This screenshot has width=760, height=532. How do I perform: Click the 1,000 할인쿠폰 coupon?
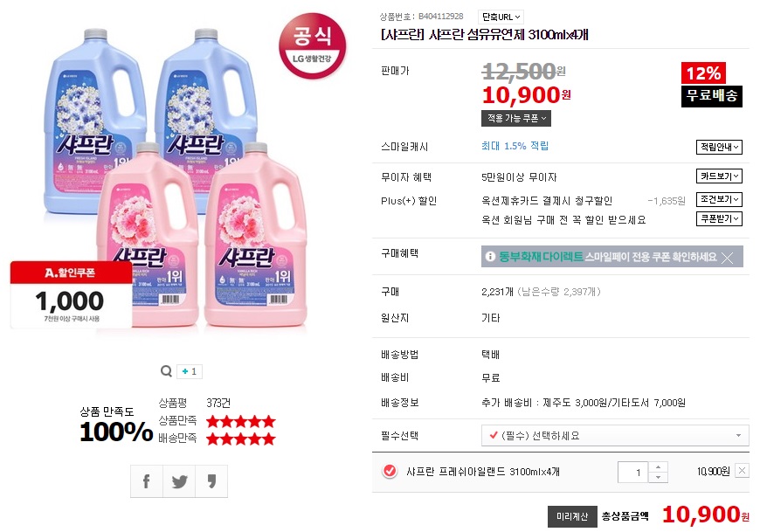(x=71, y=294)
